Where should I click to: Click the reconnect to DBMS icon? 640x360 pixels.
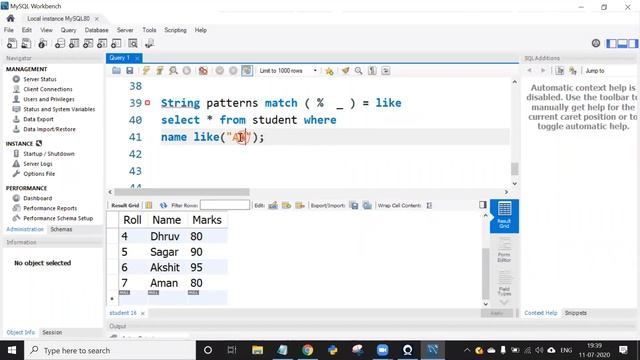pos(149,43)
